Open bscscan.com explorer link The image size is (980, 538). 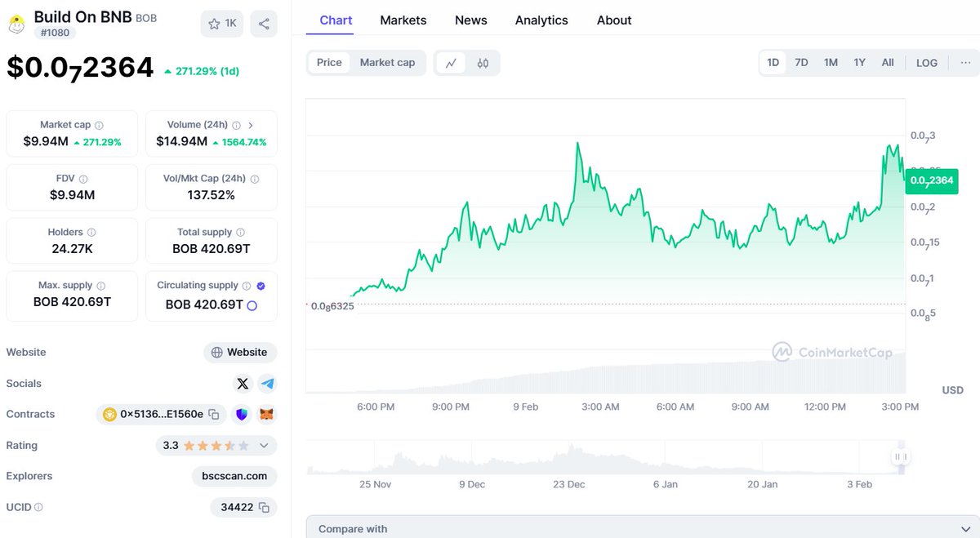coord(234,477)
